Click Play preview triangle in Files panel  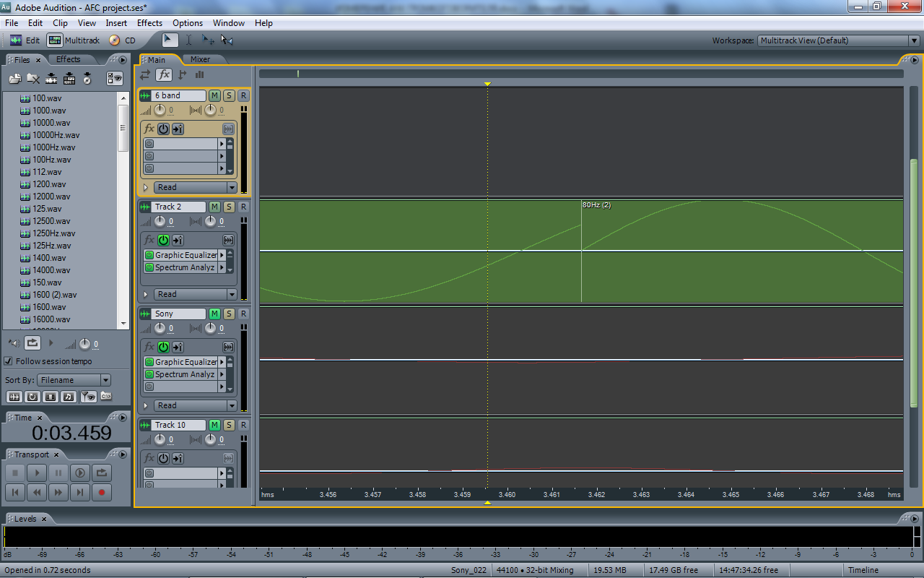(51, 343)
